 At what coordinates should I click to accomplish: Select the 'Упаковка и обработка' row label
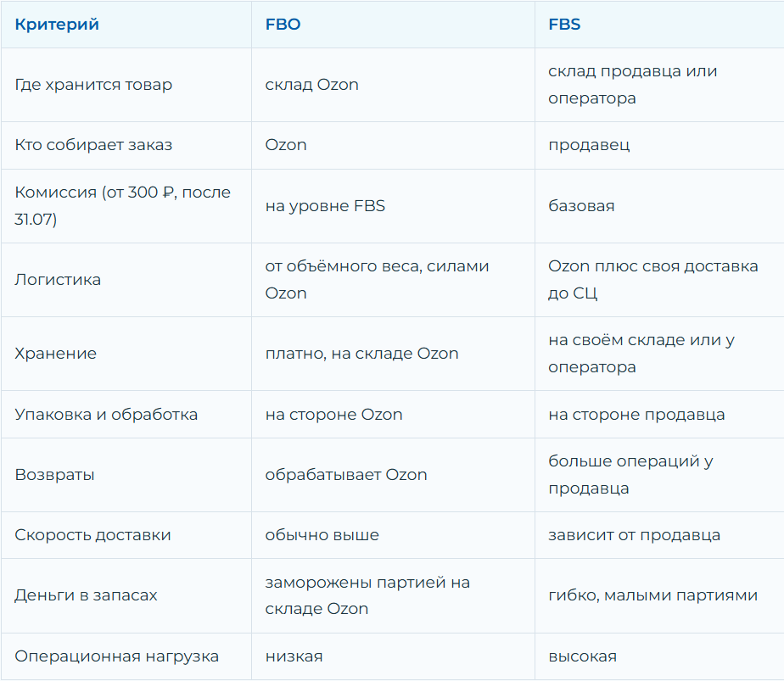point(107,415)
